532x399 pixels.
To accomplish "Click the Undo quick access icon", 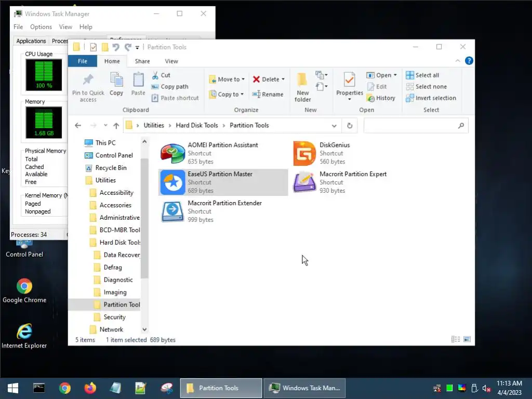I will [x=116, y=47].
